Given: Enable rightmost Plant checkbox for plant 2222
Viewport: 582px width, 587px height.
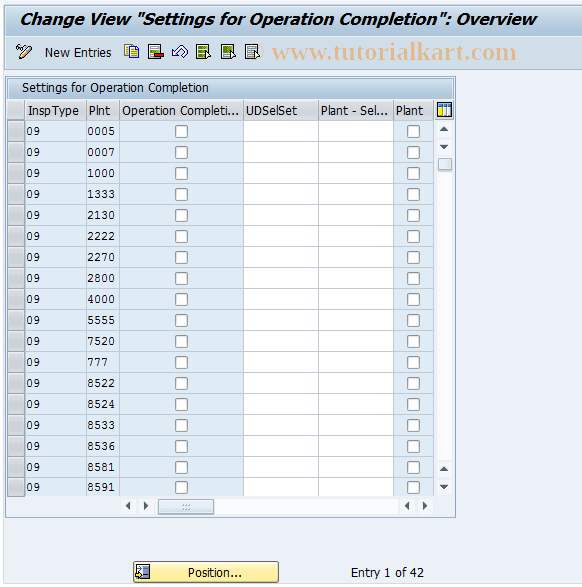Looking at the screenshot, I should (x=414, y=236).
